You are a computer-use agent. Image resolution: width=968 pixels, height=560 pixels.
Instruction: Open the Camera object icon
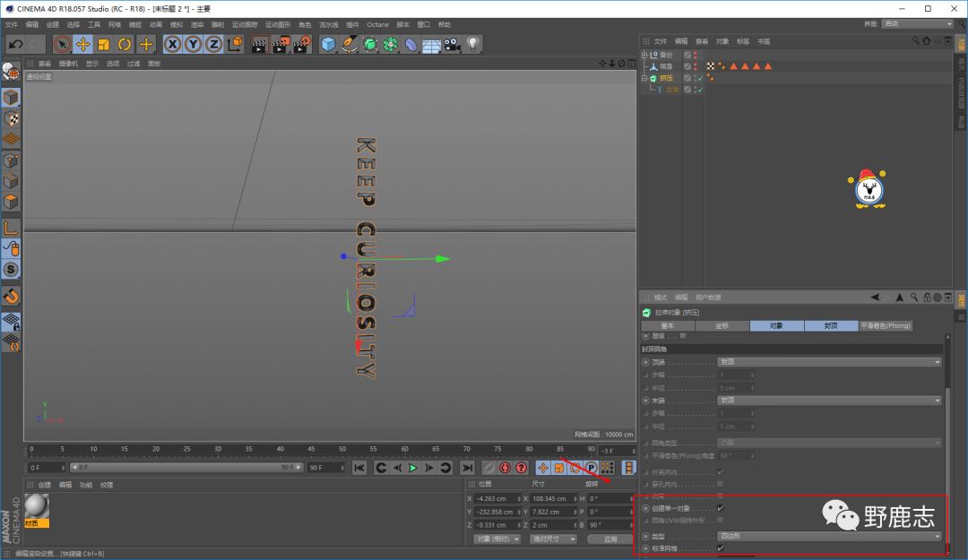(453, 44)
